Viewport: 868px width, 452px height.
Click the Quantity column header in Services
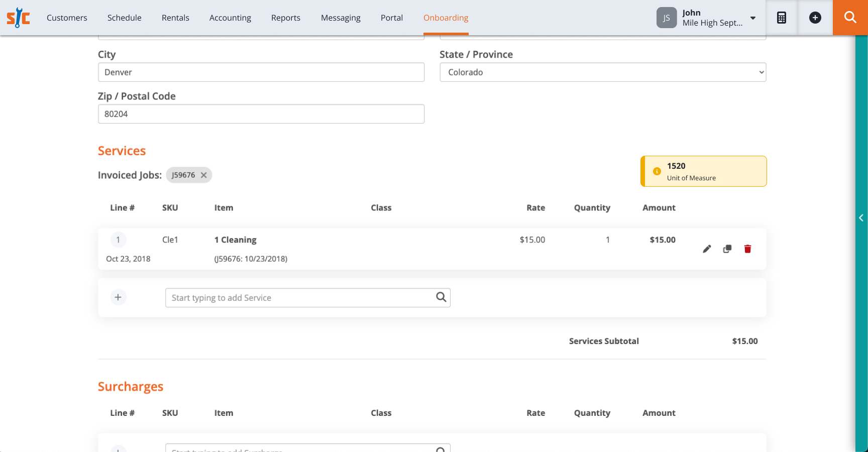point(592,208)
